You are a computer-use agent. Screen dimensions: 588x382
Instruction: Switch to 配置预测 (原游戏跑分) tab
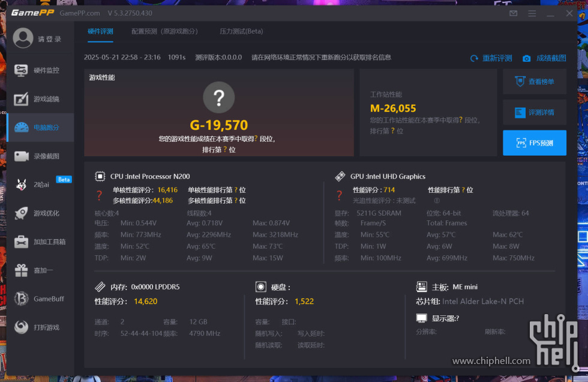click(x=164, y=31)
